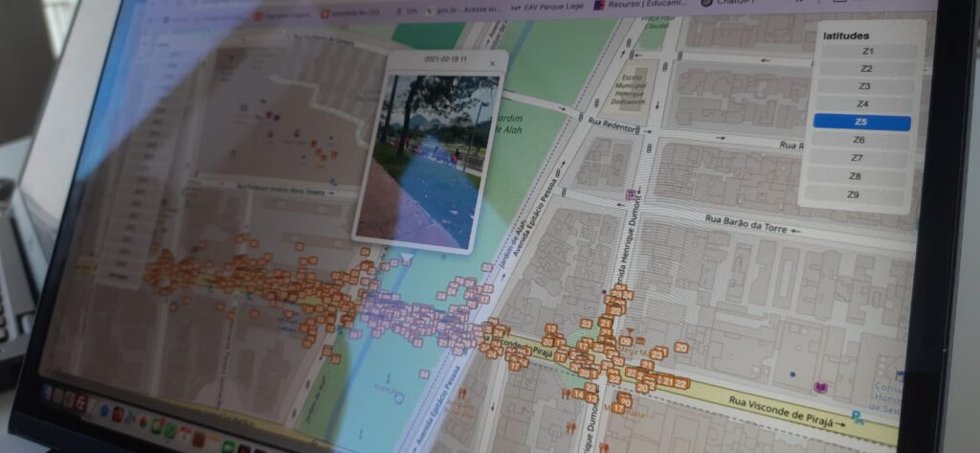This screenshot has width=980, height=453.
Task: Open the 'gov.br - Acessa' bookmark
Action: [x=461, y=11]
